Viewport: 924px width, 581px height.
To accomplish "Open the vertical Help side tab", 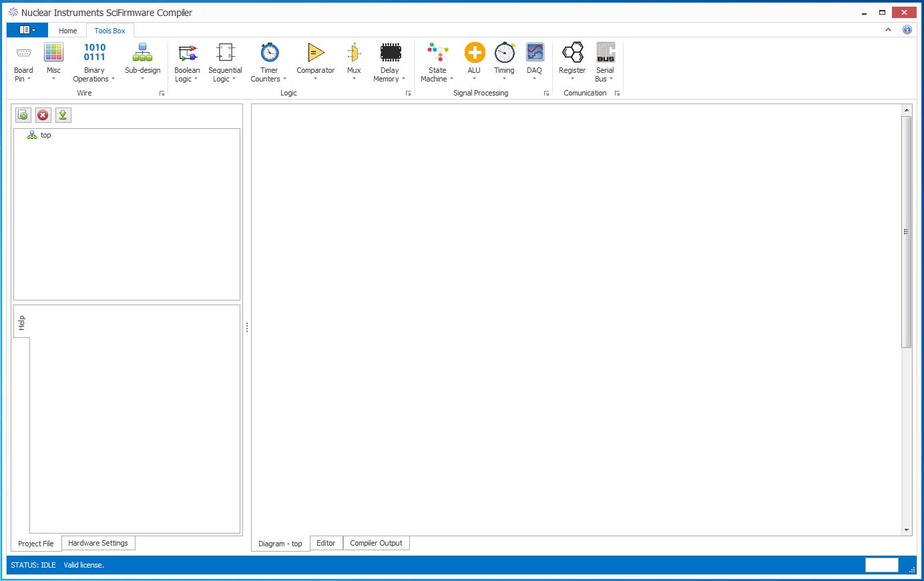I will (21, 323).
